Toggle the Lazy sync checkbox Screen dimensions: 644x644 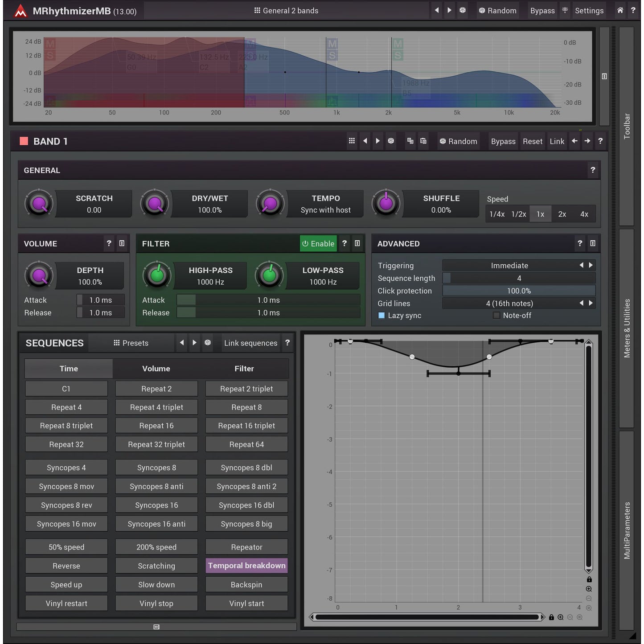382,315
